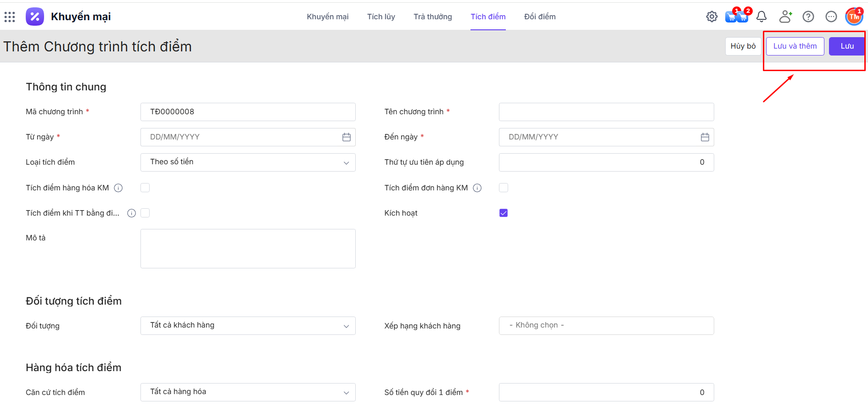Enable Tích điểm hàng hóa KM checkbox
This screenshot has height=406, width=868.
pos(145,188)
